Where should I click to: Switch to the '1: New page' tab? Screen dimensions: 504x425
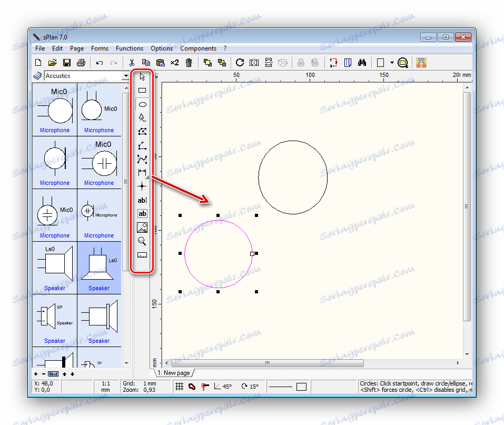tap(174, 373)
